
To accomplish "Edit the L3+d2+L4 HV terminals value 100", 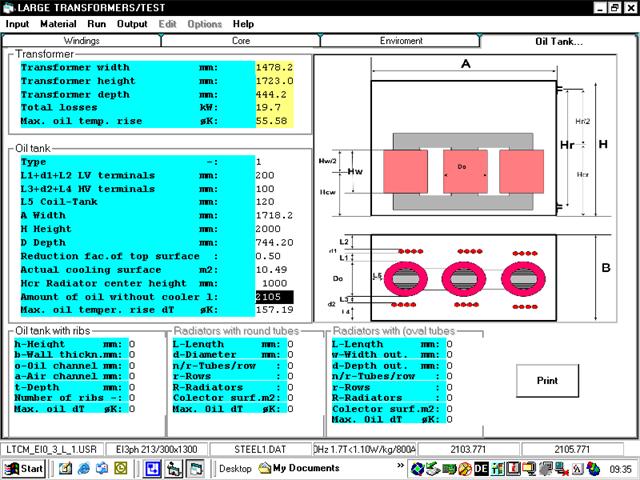I will 274,189.
